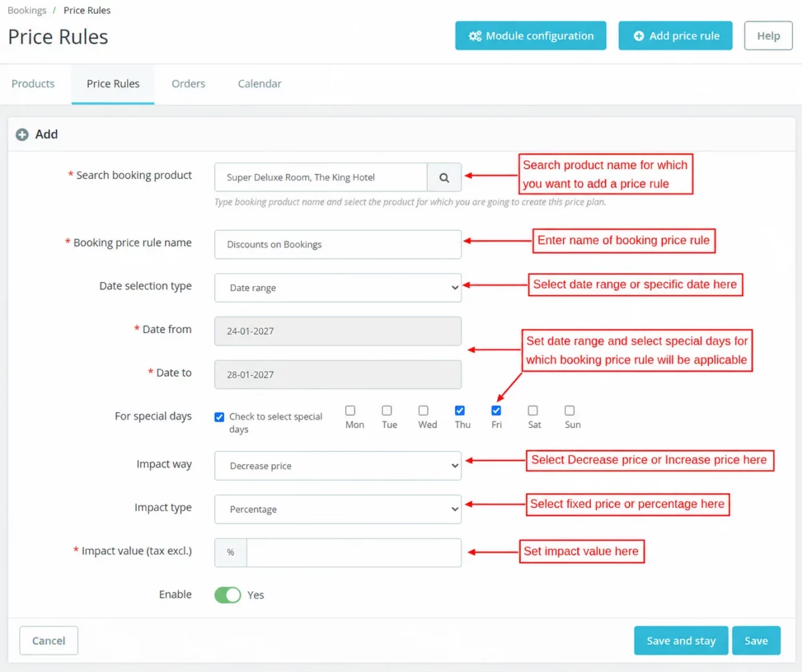Toggle the Enable switch off
802x672 pixels.
click(228, 594)
